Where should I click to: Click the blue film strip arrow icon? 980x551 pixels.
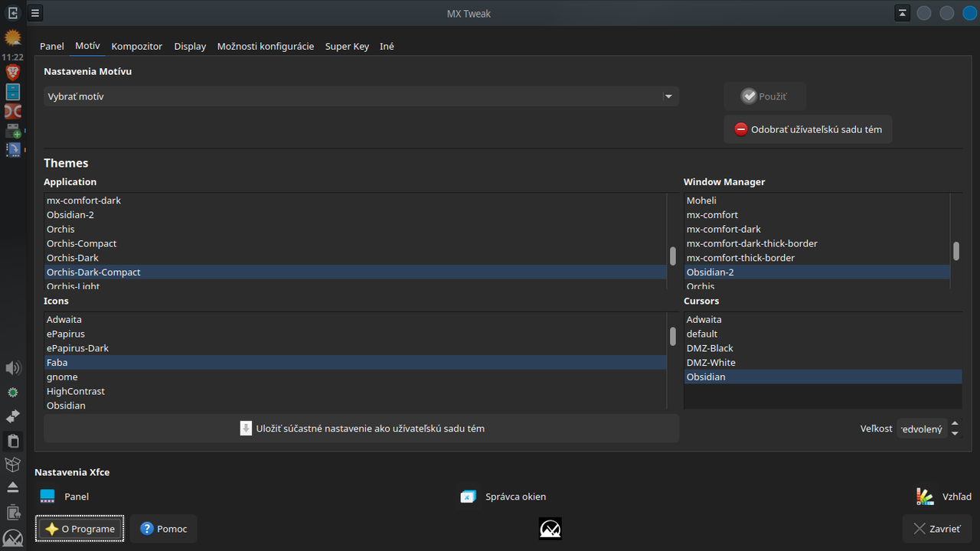pyautogui.click(x=12, y=149)
